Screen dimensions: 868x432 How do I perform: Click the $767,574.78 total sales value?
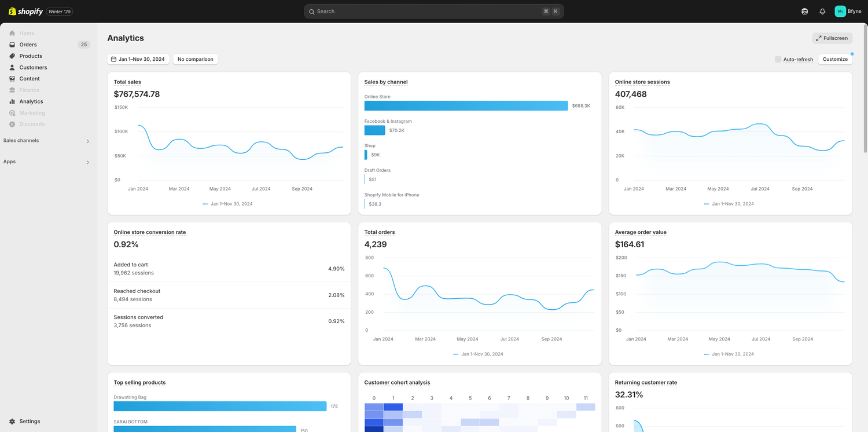(x=137, y=94)
